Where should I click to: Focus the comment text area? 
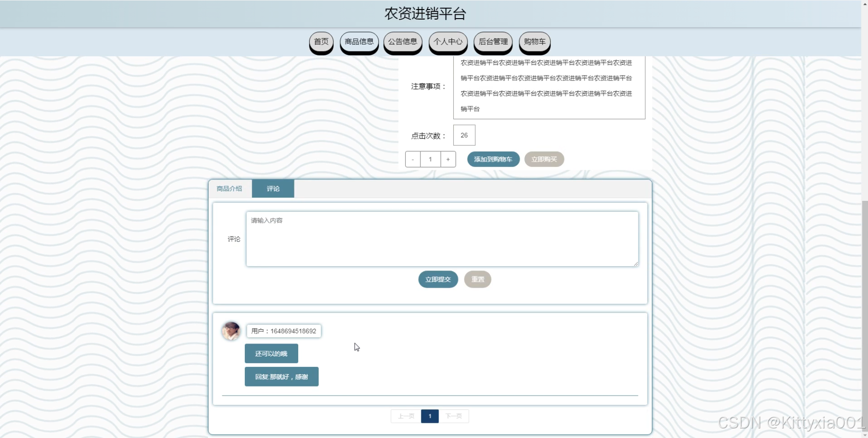(x=442, y=239)
